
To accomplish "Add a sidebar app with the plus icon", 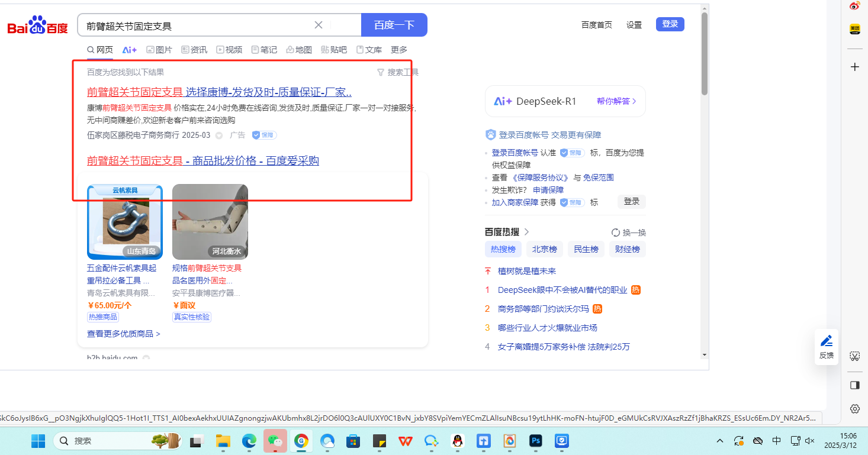I will [x=854, y=67].
